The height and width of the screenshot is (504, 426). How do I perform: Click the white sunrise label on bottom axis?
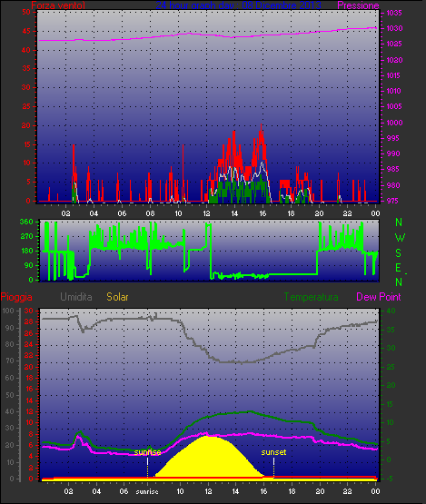tap(147, 492)
